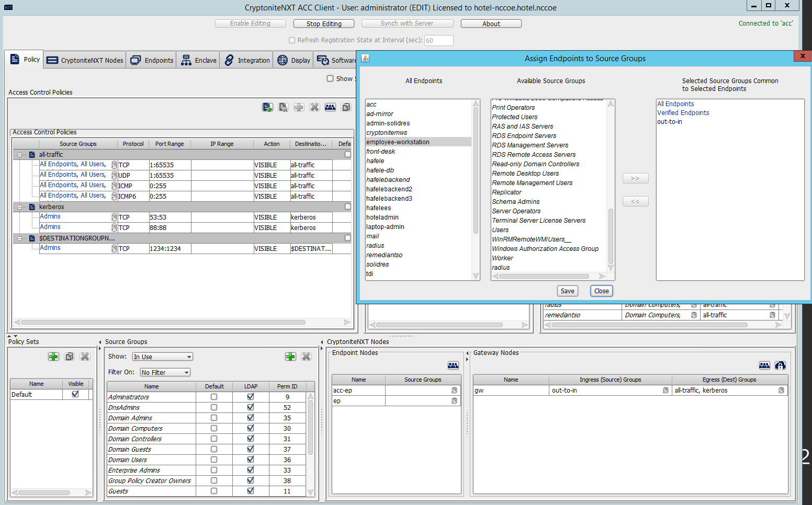
Task: Open source group editor for ICMP6 row
Action: tap(114, 197)
